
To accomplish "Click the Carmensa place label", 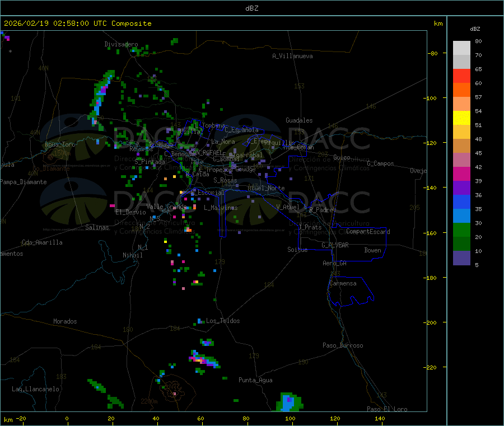I will tap(343, 283).
